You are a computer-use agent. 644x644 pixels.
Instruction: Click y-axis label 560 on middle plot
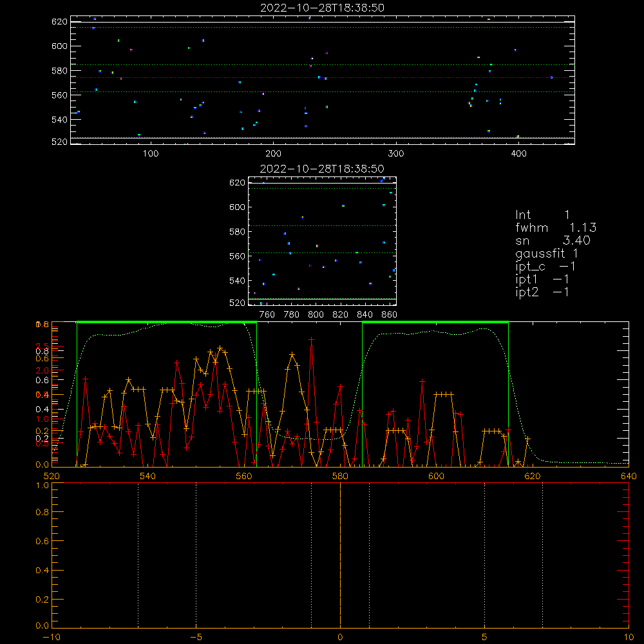pyautogui.click(x=238, y=256)
